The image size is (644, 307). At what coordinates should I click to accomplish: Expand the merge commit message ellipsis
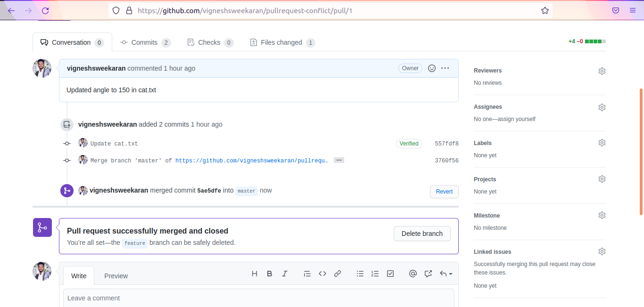coord(339,160)
